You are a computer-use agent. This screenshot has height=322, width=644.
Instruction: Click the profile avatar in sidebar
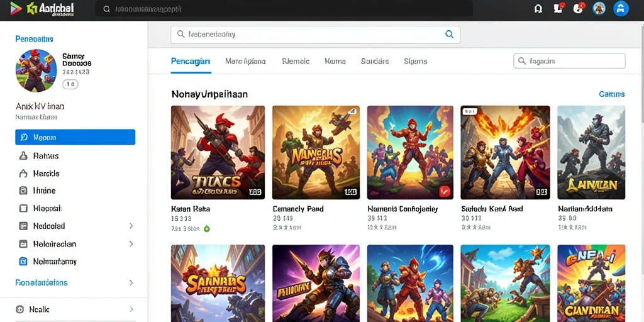36,70
